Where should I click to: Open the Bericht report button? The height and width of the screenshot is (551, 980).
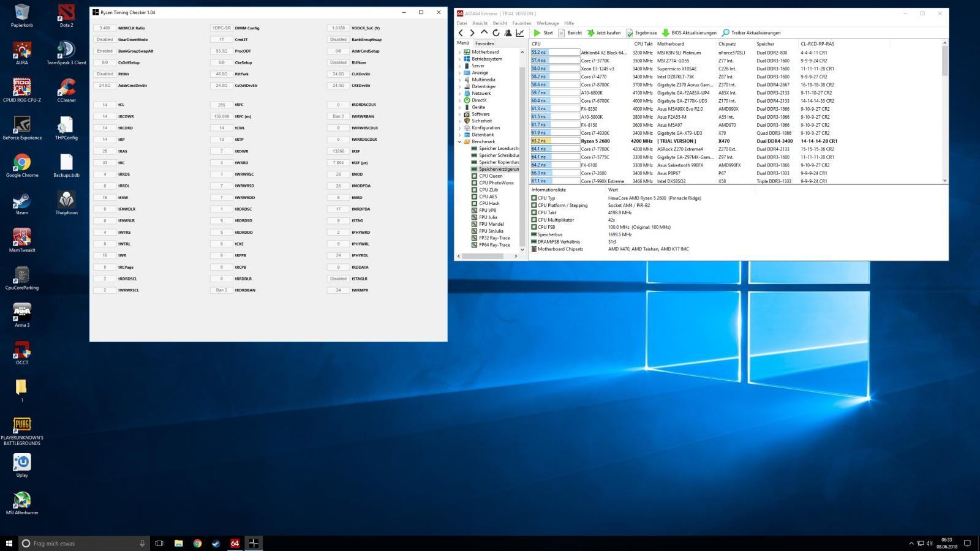[570, 33]
